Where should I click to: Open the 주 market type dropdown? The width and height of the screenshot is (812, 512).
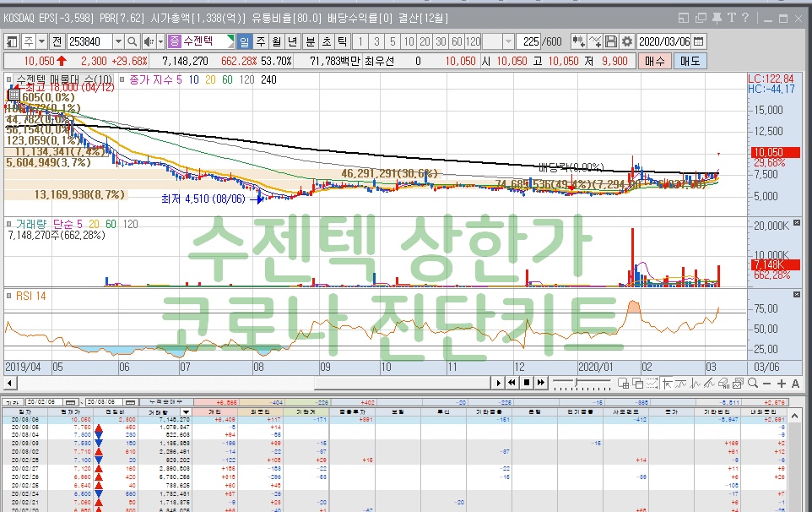42,41
